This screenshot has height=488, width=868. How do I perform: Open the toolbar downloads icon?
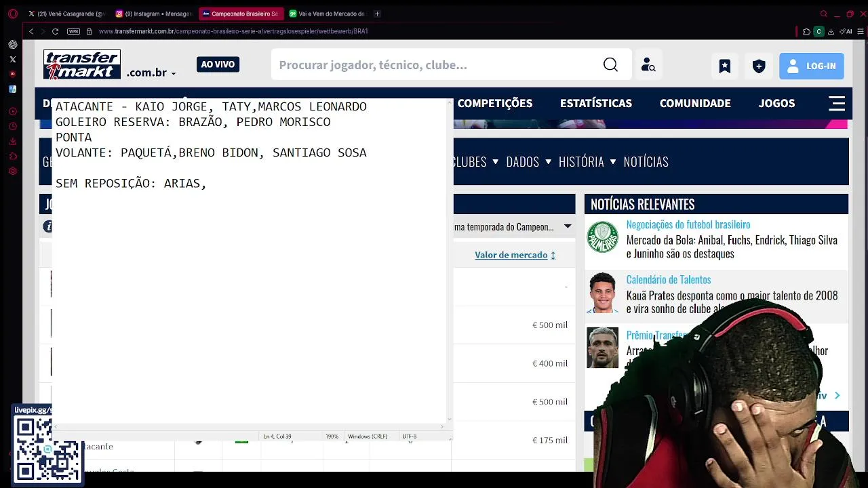point(831,31)
